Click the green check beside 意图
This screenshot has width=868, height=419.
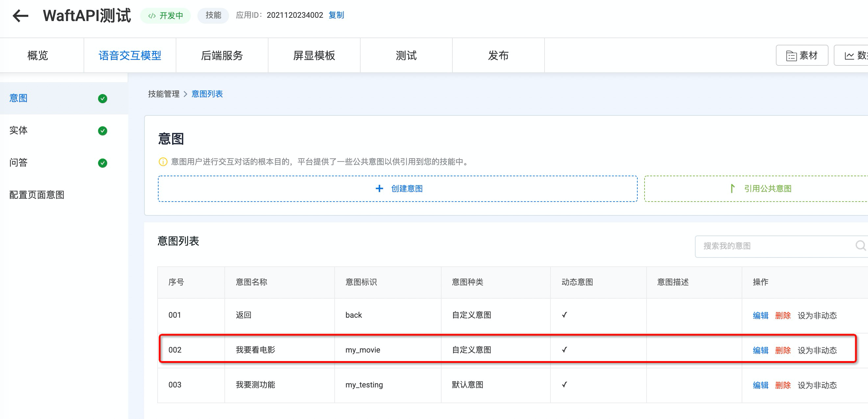pyautogui.click(x=102, y=98)
